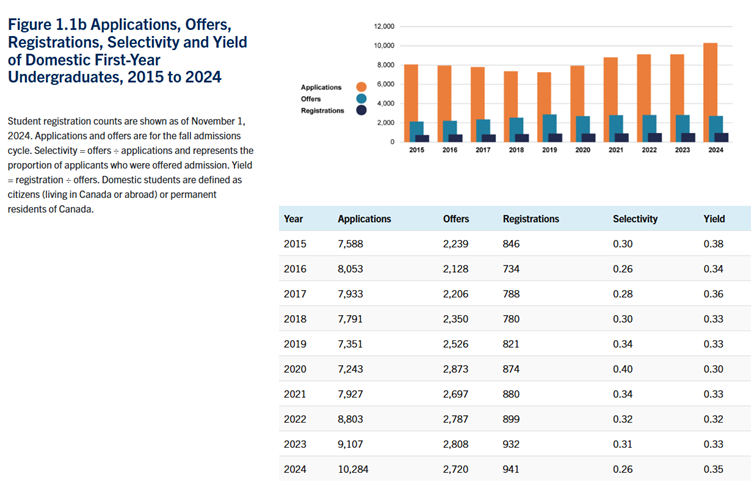Toggle the Applications series legend label
The image size is (754, 485).
click(x=320, y=88)
